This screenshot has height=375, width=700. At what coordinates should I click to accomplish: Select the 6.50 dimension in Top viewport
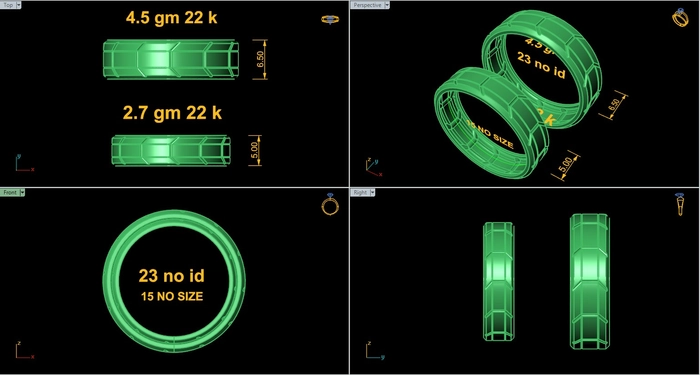coord(260,59)
